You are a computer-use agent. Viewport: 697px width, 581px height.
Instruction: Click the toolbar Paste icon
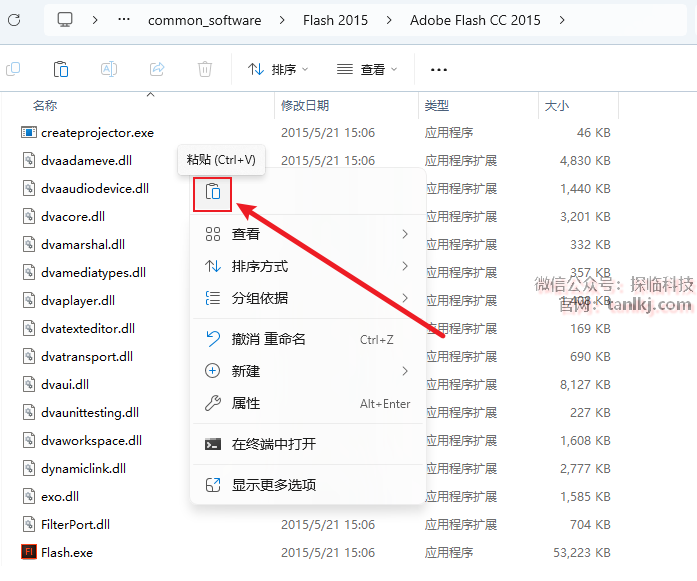click(x=61, y=69)
